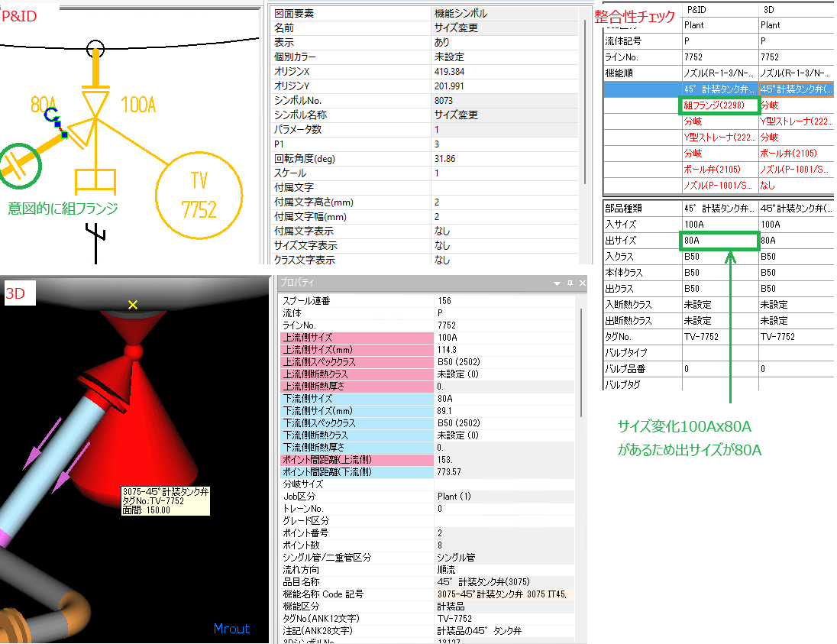Select the 出サイズ 80A value under P&ID column
Viewport: 837px width, 644px height.
718,241
